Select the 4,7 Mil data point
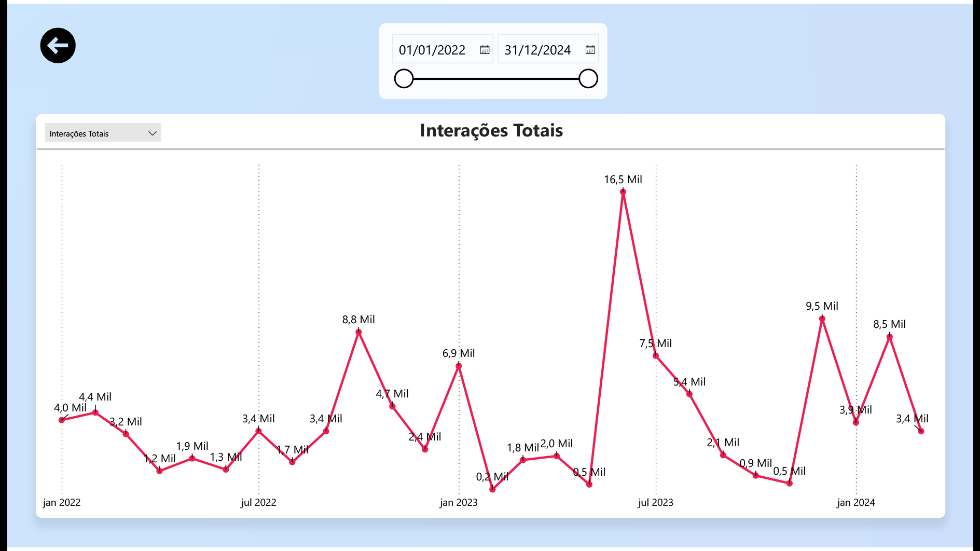 click(x=392, y=406)
